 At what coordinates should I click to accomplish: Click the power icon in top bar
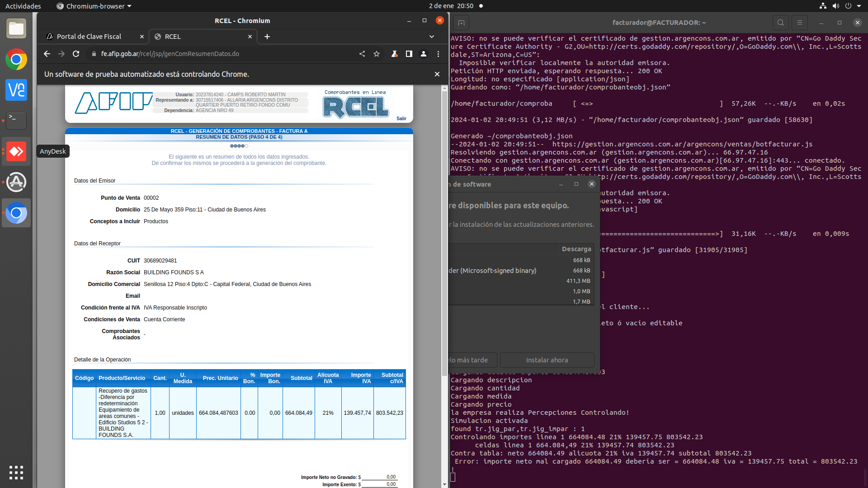[x=848, y=6]
